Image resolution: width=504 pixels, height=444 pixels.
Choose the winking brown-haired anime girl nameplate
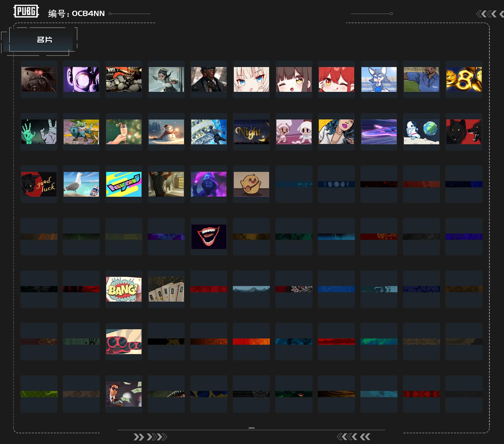(294, 79)
